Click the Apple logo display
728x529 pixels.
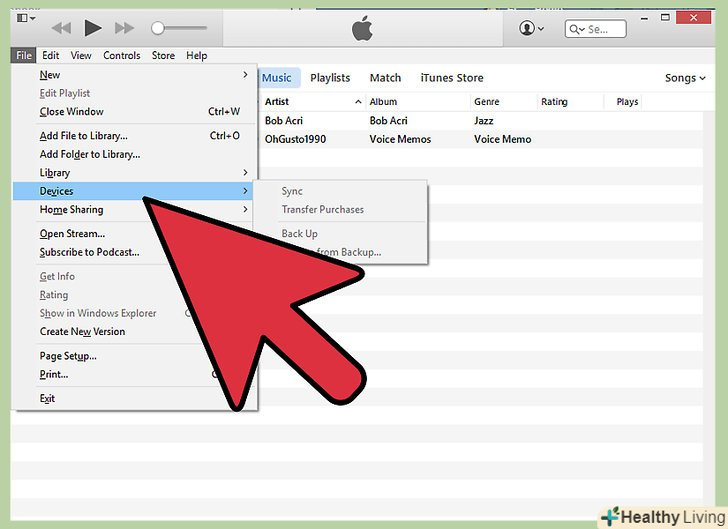pos(362,28)
